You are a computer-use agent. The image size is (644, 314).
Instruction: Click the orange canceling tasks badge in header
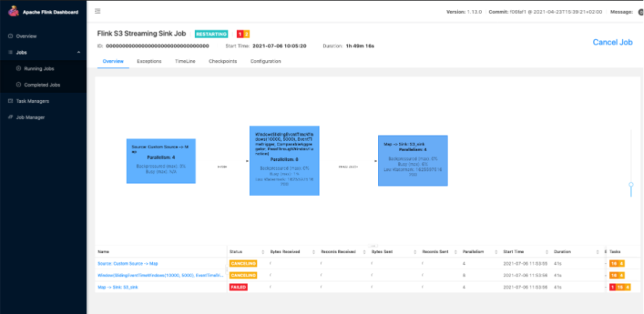pyautogui.click(x=246, y=34)
